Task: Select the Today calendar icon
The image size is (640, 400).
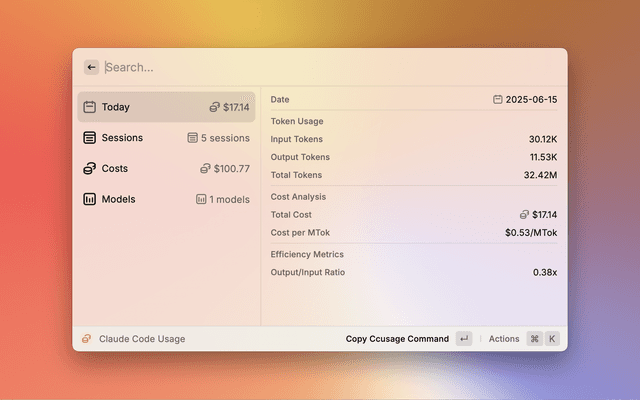Action: 90,107
